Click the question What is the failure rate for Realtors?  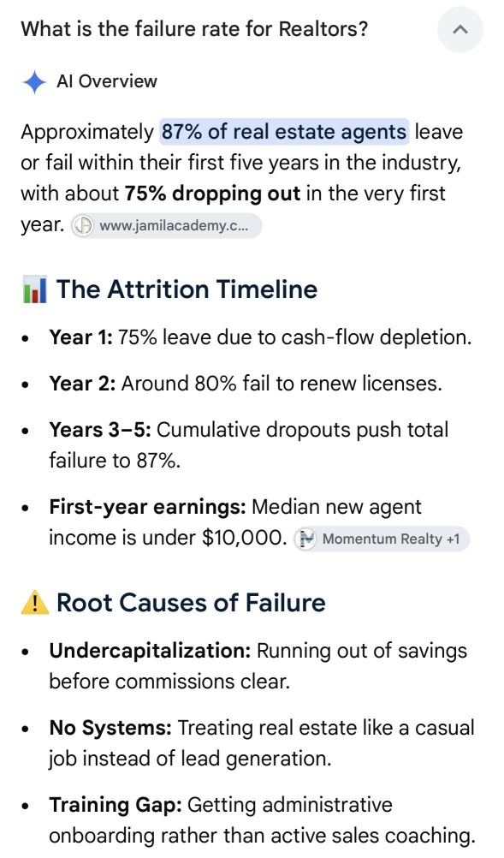coord(194,28)
